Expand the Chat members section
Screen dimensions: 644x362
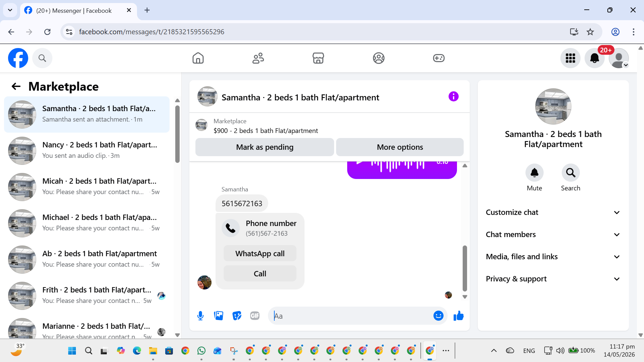click(x=553, y=234)
